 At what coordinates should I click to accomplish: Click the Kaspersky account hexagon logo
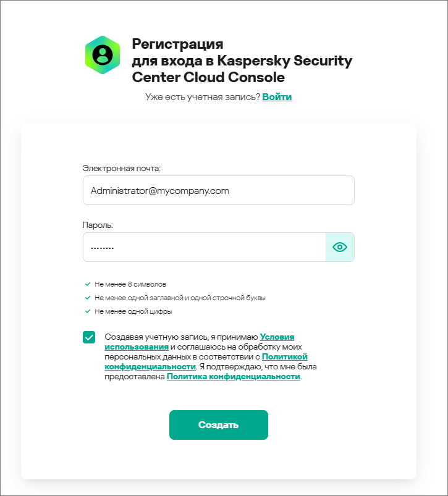tap(103, 55)
